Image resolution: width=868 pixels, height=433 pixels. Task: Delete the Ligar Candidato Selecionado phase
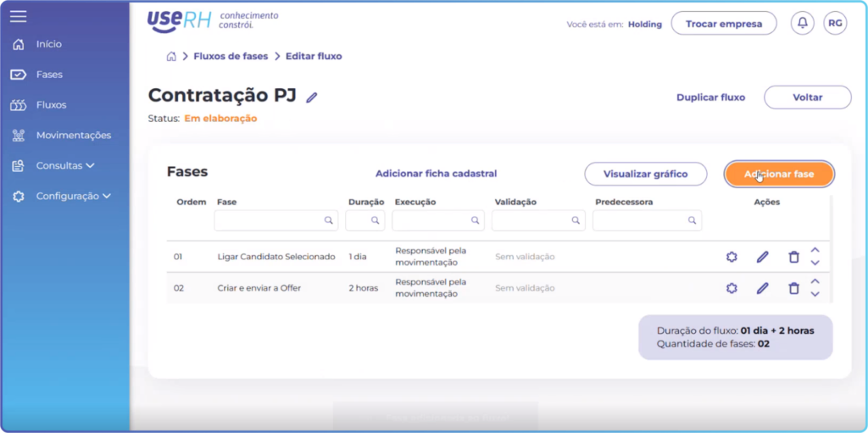coord(793,257)
